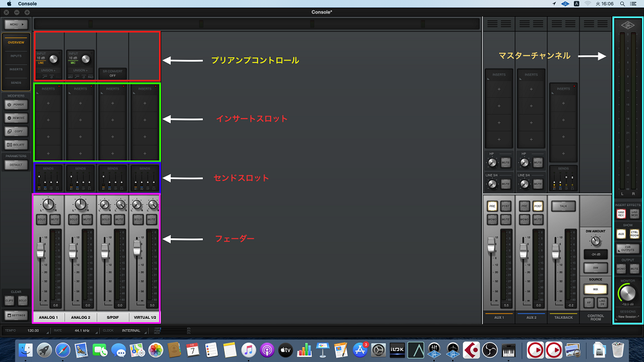This screenshot has width=644, height=362.
Task: Click UAD MON insert effects button
Action: click(x=634, y=214)
